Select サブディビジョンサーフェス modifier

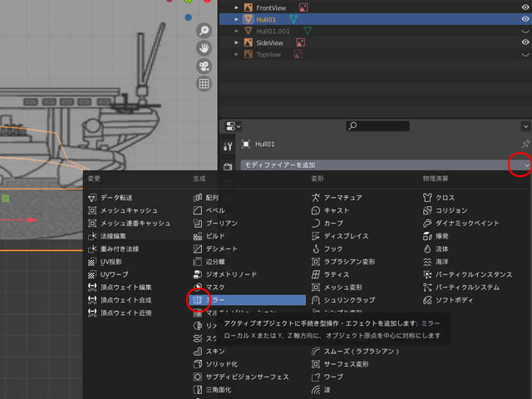pyautogui.click(x=241, y=377)
